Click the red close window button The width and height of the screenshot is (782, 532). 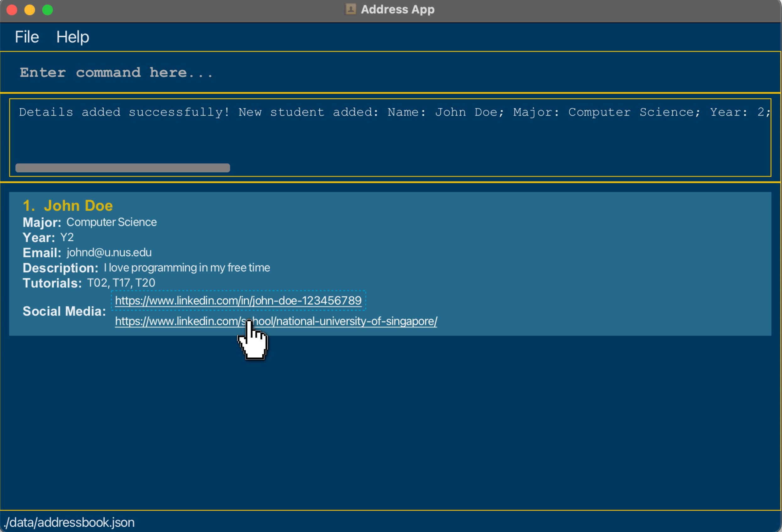click(x=12, y=10)
